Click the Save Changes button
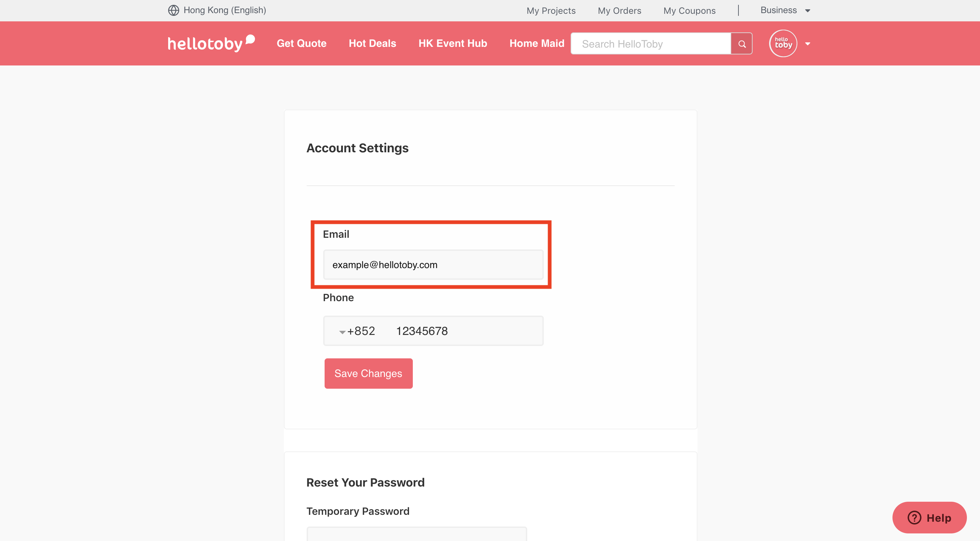This screenshot has height=541, width=980. click(368, 373)
